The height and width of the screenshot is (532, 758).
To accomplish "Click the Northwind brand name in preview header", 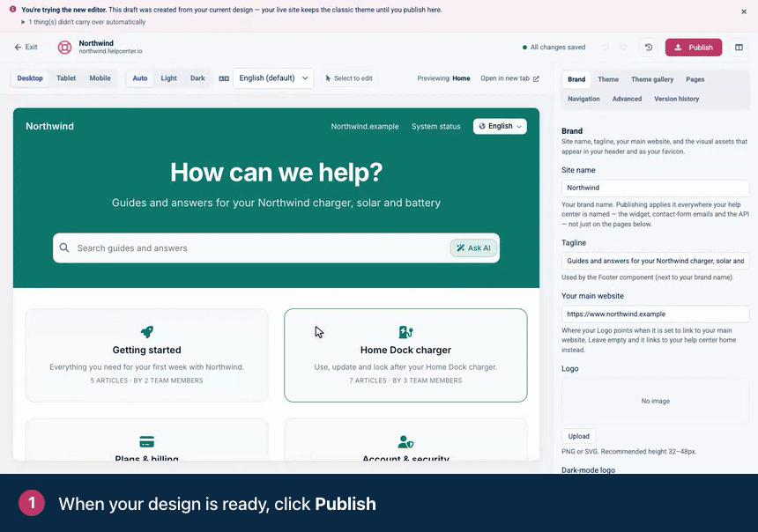I will (x=49, y=126).
